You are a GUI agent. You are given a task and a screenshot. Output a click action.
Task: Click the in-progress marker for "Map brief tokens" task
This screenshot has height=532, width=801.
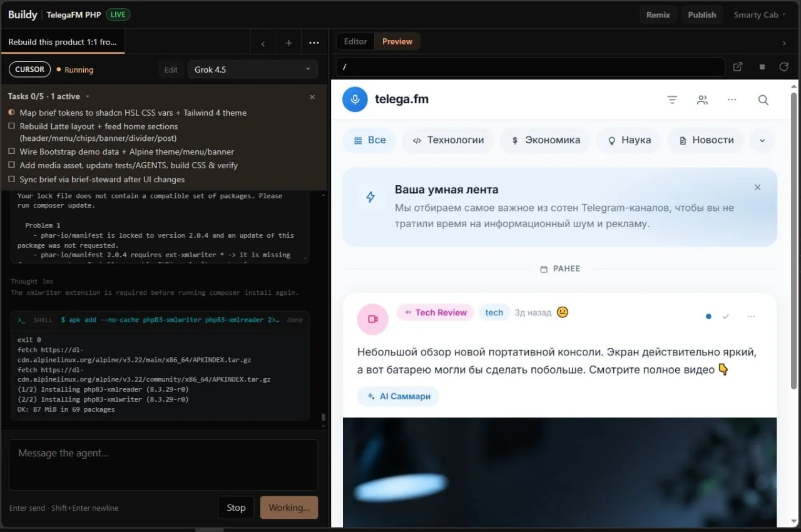tap(11, 113)
